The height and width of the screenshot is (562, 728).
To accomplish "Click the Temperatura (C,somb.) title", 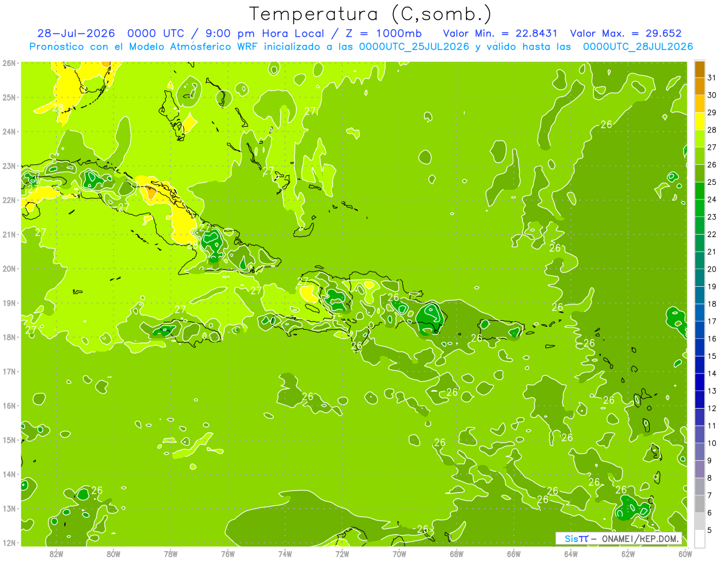I will point(371,14).
